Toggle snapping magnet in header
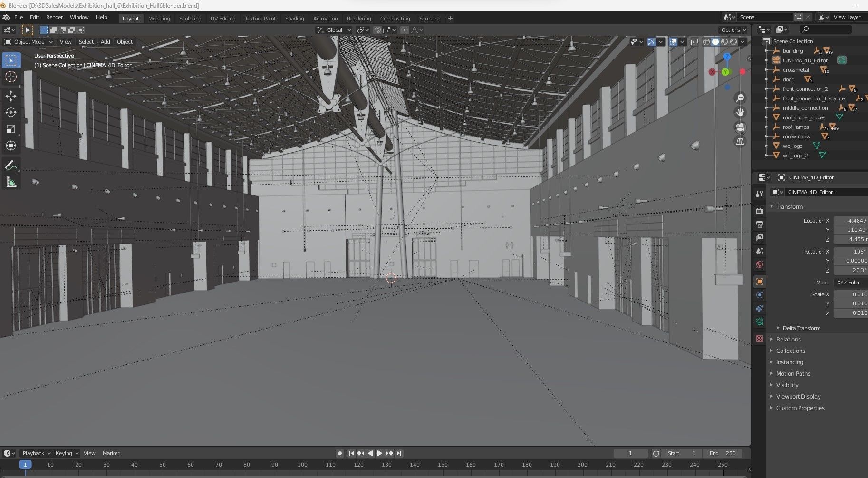The image size is (868, 478). pos(377,30)
